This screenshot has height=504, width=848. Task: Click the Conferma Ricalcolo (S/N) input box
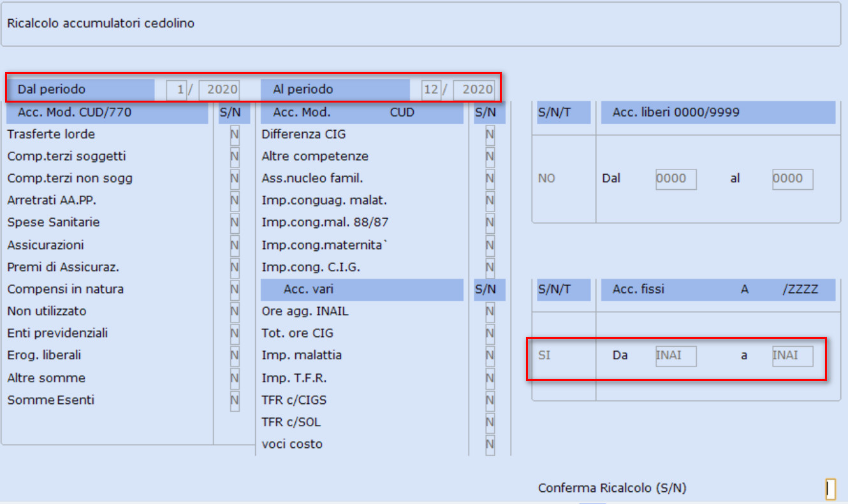pos(830,489)
